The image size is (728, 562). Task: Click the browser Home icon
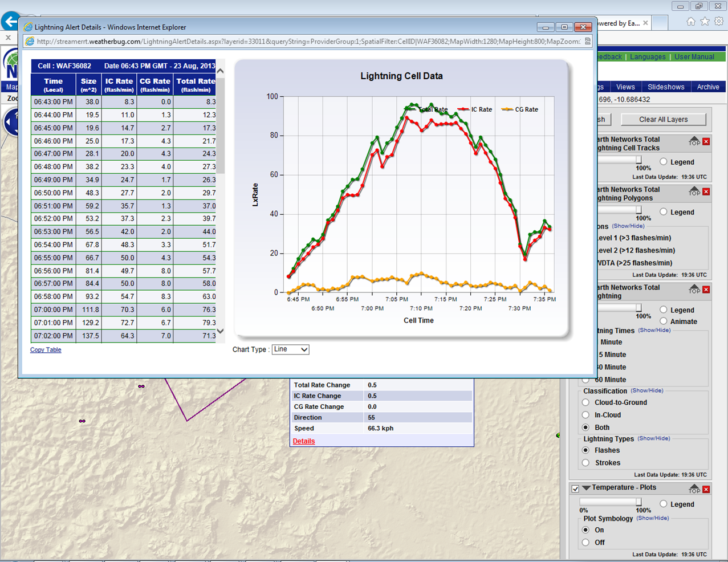tap(691, 22)
